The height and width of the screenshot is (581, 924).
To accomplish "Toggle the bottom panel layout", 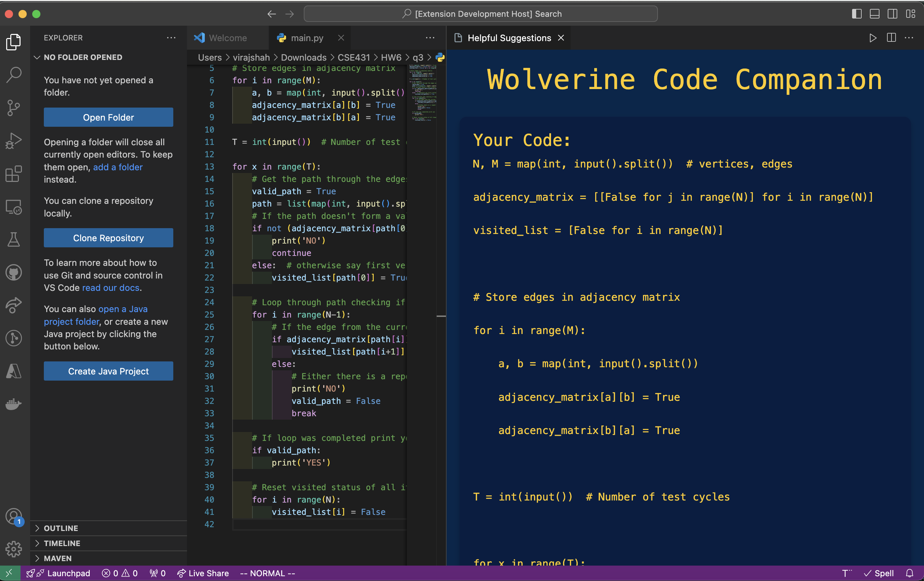I will click(874, 14).
